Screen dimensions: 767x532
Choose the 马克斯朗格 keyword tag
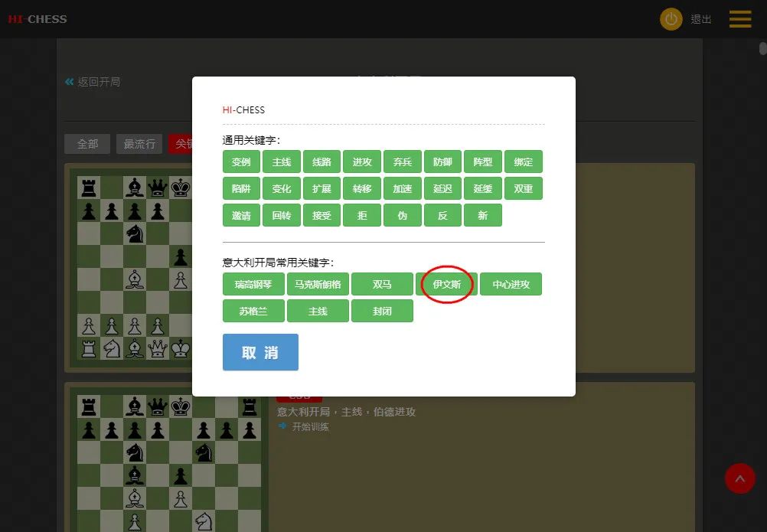(x=318, y=284)
